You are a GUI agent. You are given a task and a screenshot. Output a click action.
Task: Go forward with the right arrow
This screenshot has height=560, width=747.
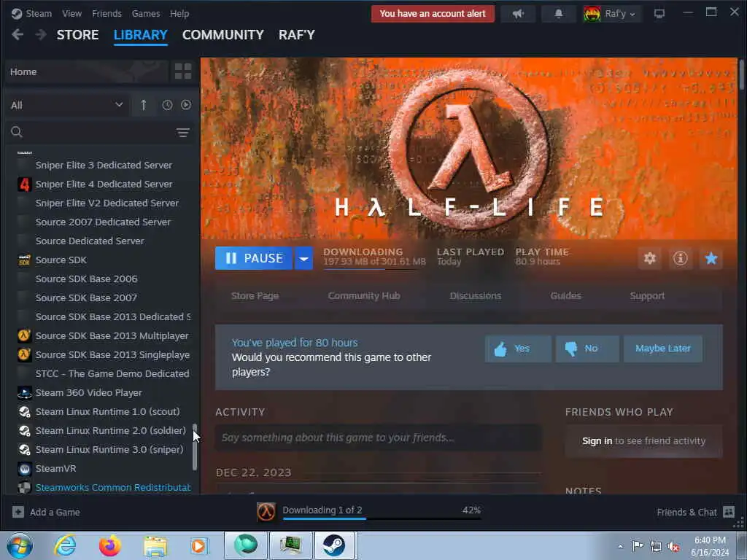click(41, 34)
